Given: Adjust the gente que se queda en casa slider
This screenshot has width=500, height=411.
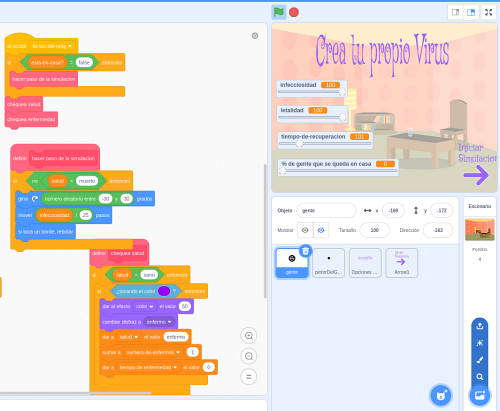Looking at the screenshot, I should tap(283, 171).
